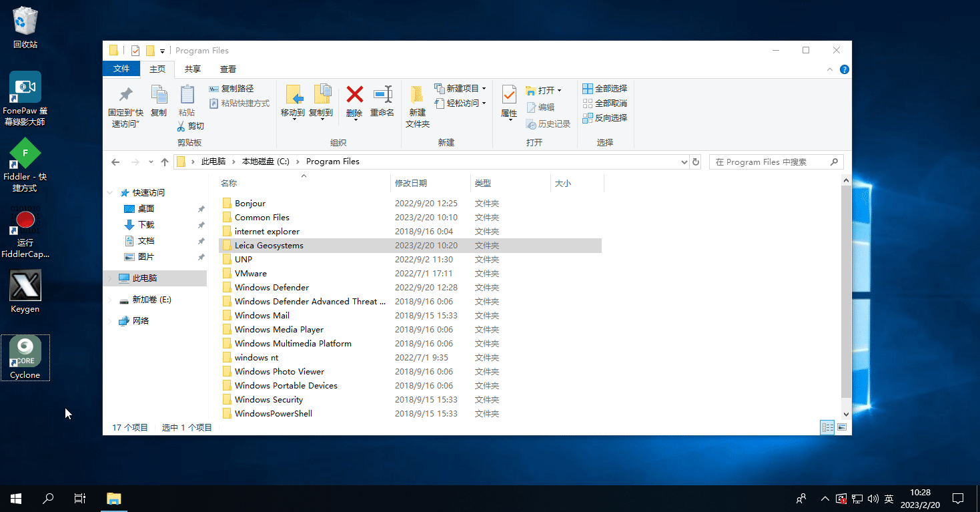Viewport: 980px width, 512px height.
Task: Open the Quick Access Toolbar customize arrow
Action: (162, 51)
